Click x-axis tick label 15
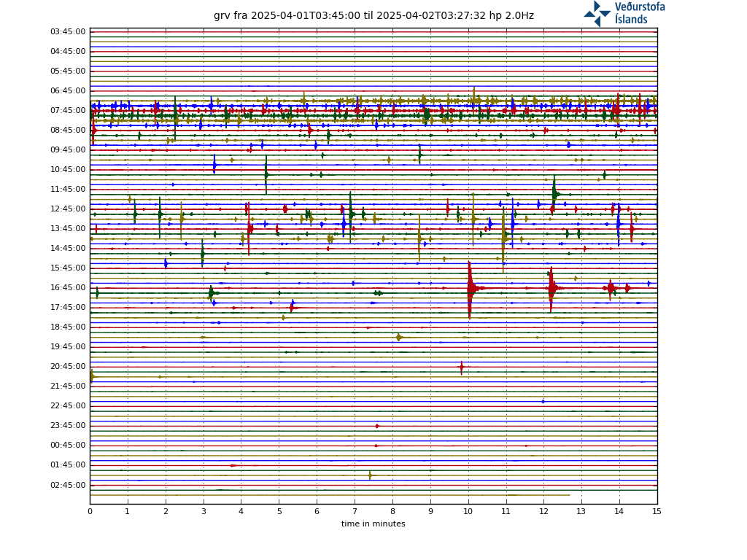This screenshot has width=747, height=560. tap(657, 511)
